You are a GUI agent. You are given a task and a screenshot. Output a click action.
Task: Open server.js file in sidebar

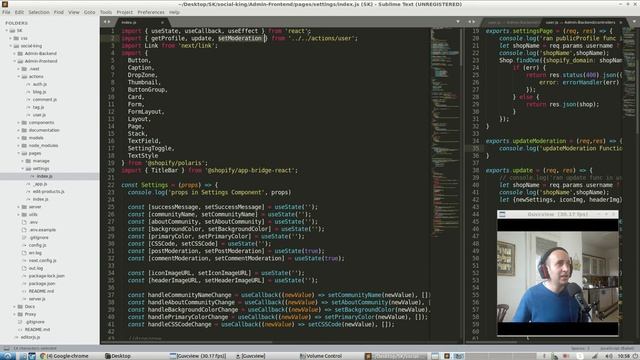37,299
